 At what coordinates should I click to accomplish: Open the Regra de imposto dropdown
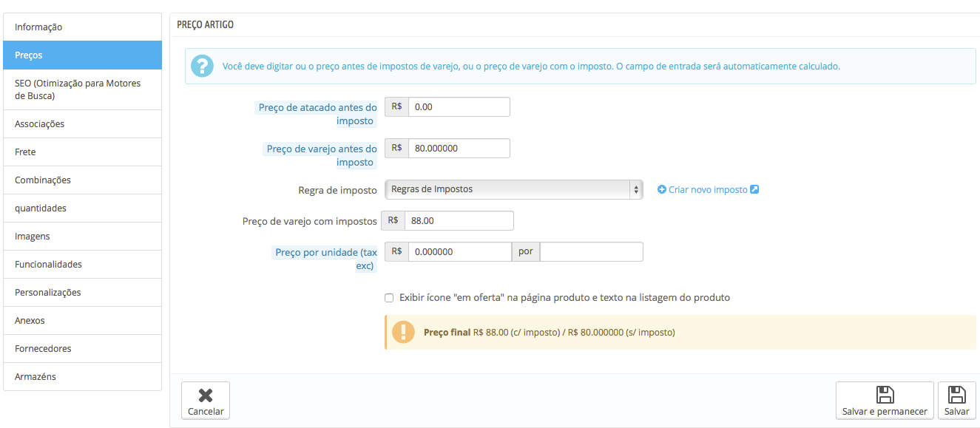(x=514, y=189)
